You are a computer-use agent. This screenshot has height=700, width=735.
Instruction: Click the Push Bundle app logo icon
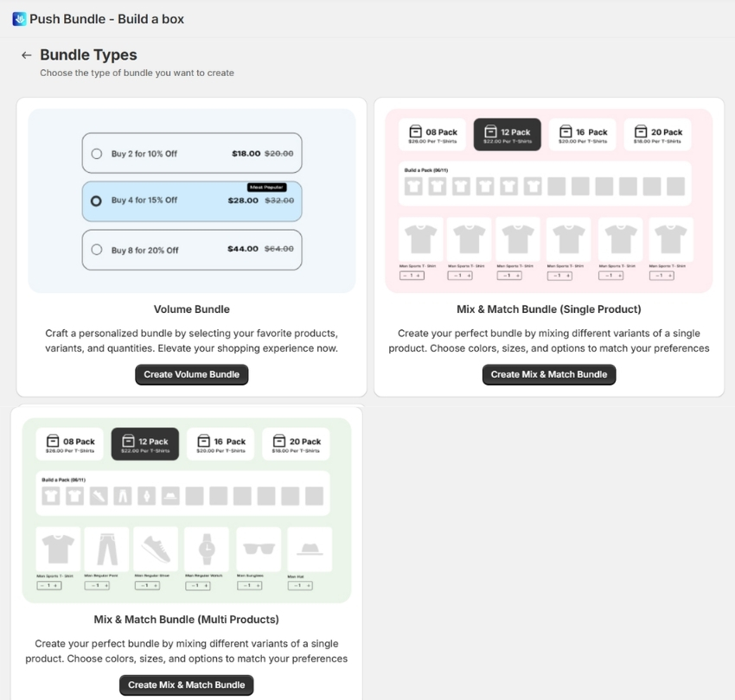click(19, 19)
